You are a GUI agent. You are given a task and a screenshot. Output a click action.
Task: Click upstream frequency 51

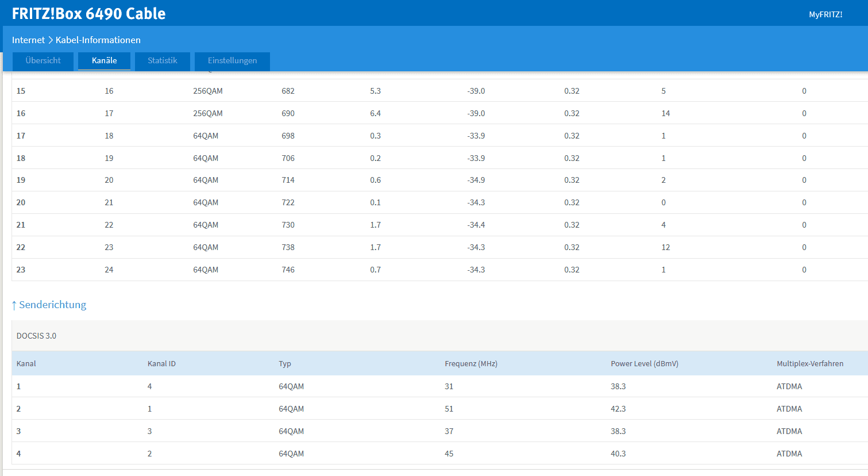click(x=449, y=409)
